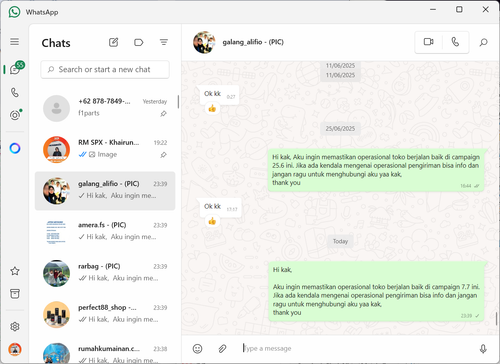Open the RM SPX - Khairun chat
The width and height of the screenshot is (500, 364).
(105, 149)
